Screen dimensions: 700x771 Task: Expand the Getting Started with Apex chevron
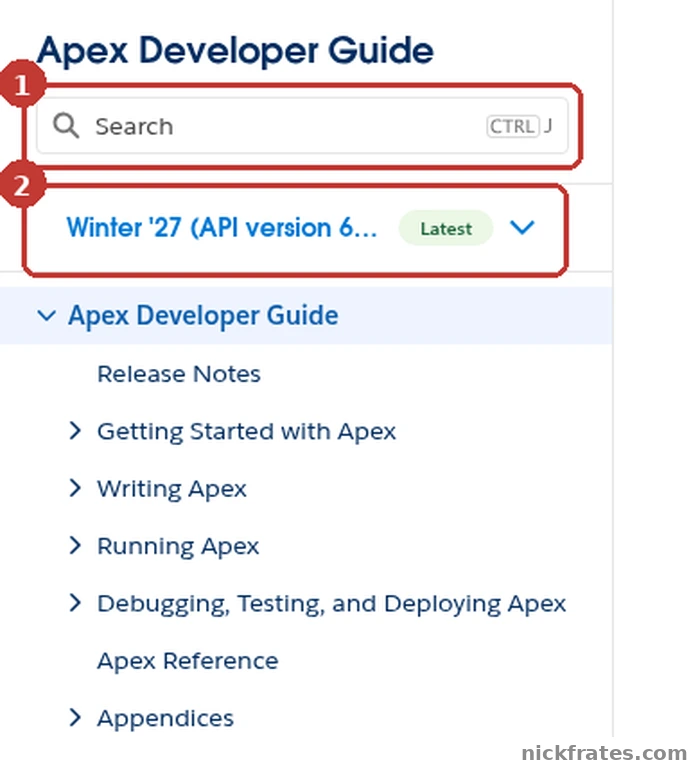tap(75, 431)
